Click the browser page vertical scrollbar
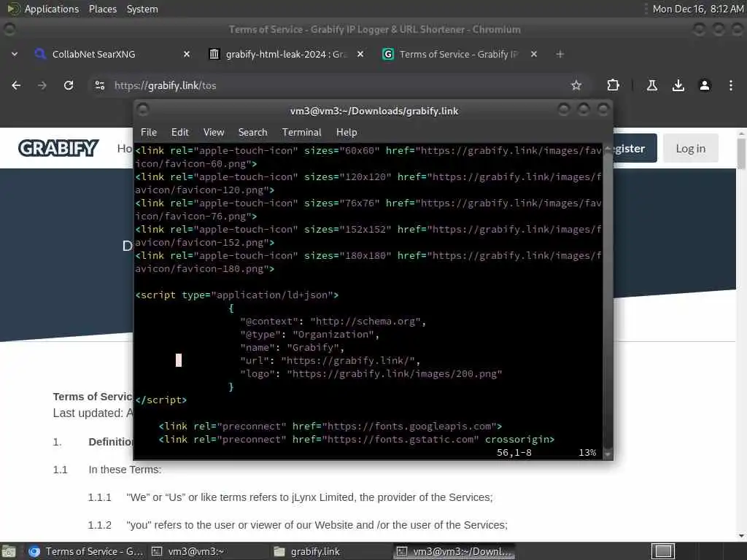This screenshot has height=560, width=747. coord(741,153)
